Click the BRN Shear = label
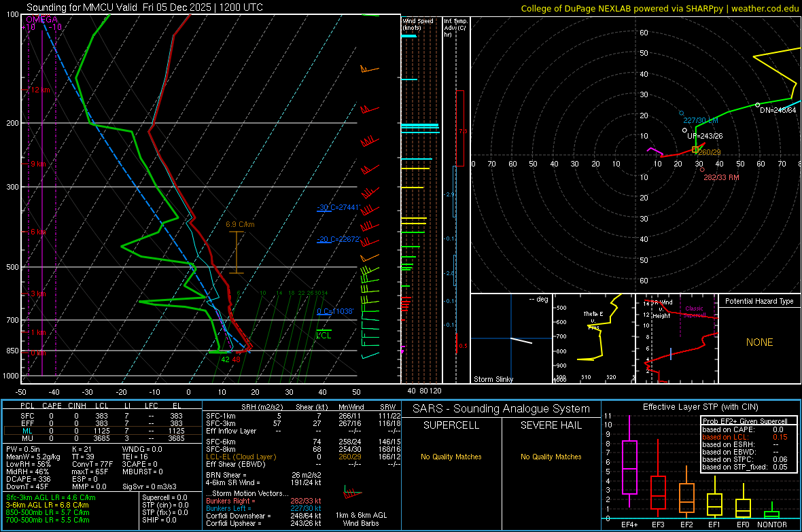This screenshot has height=532, width=802. click(226, 475)
